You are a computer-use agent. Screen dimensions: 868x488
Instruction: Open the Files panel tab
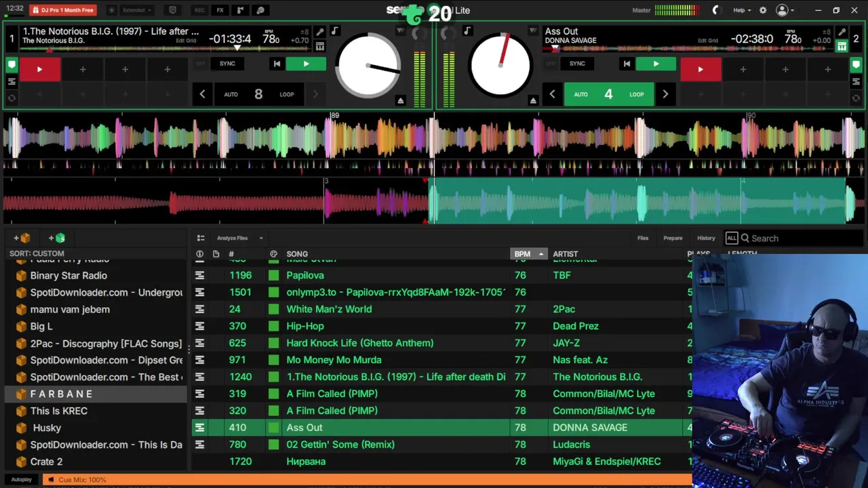643,238
